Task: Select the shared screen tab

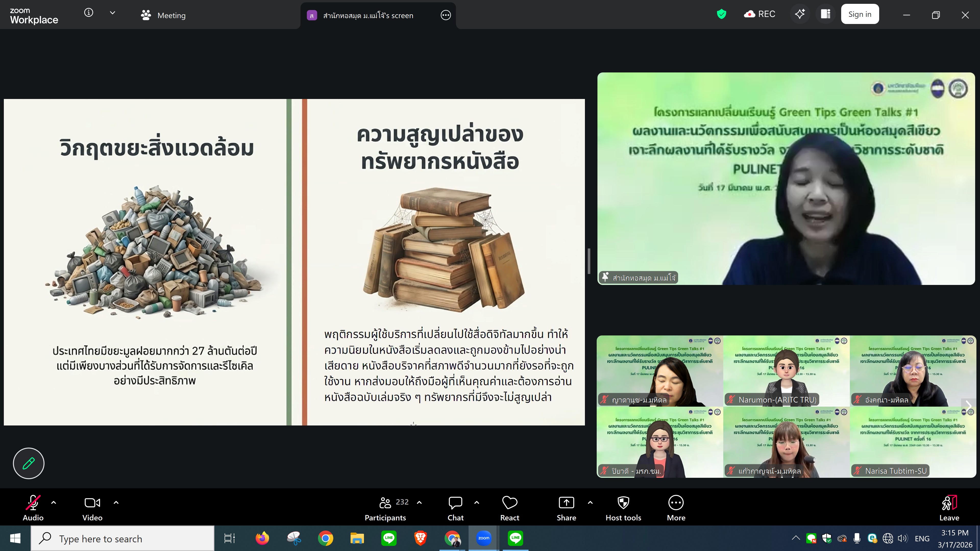Action: pyautogui.click(x=367, y=16)
